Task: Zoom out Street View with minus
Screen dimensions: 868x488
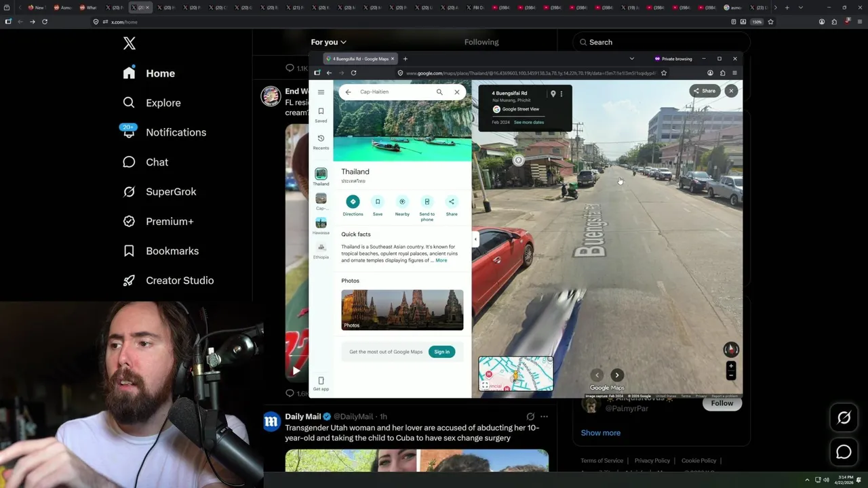Action: tap(731, 375)
